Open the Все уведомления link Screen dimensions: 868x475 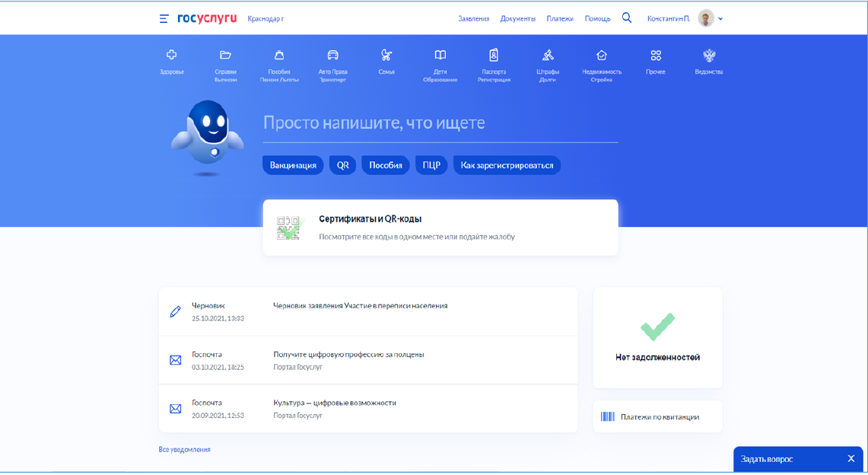184,450
